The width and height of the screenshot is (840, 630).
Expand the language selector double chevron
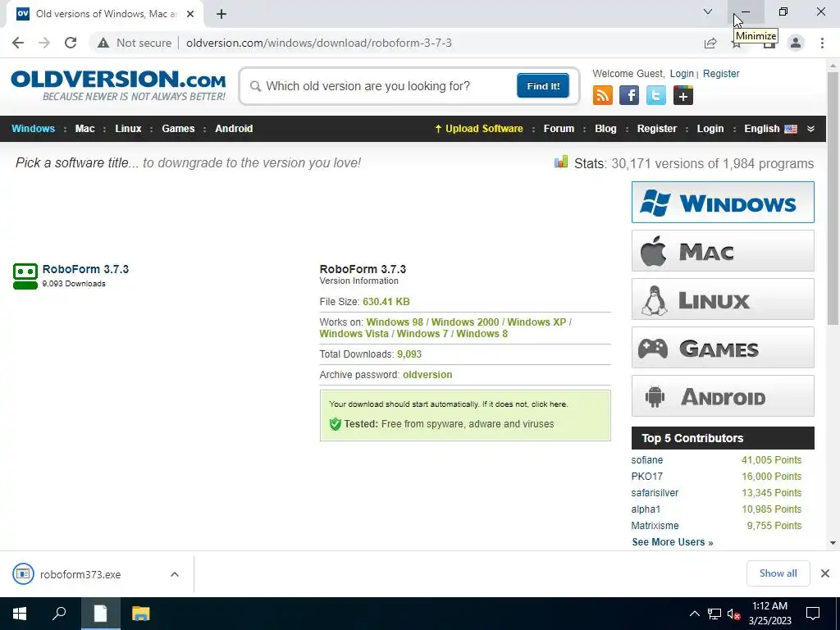(x=810, y=129)
